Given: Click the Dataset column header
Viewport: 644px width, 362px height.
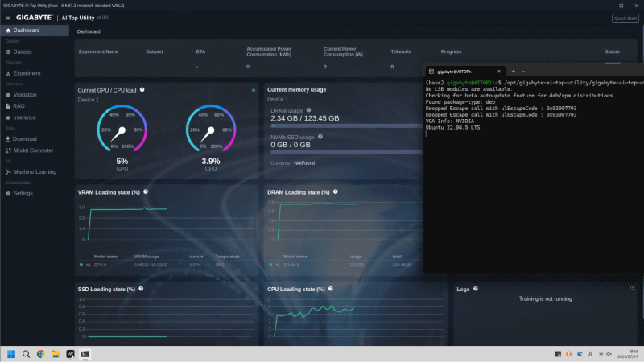Looking at the screenshot, I should point(155,51).
